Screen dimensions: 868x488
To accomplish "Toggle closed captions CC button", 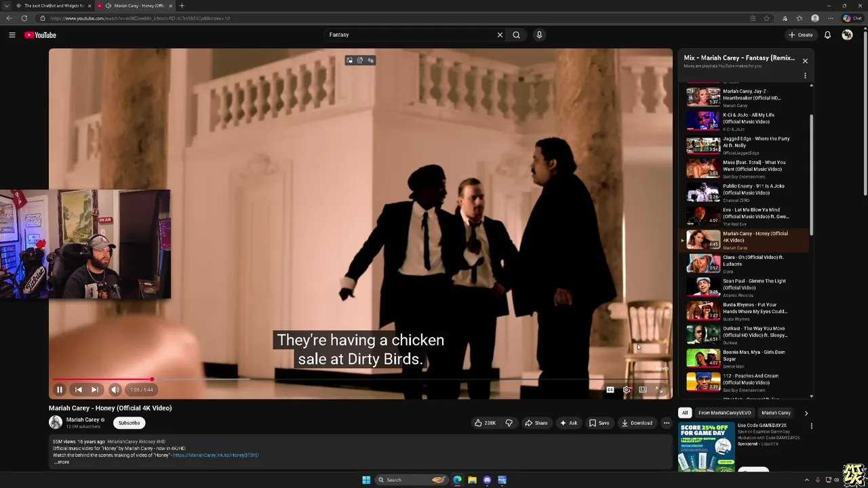I will tap(610, 390).
